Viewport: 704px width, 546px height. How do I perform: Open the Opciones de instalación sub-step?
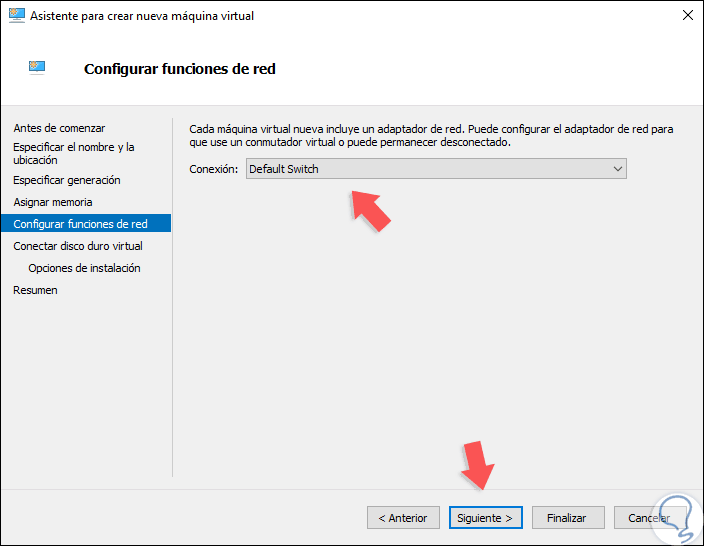coord(84,268)
